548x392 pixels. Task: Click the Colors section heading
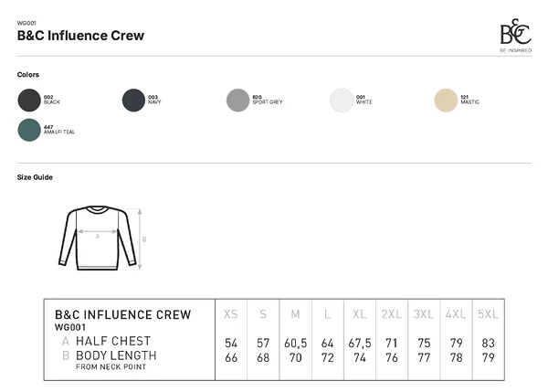click(28, 75)
